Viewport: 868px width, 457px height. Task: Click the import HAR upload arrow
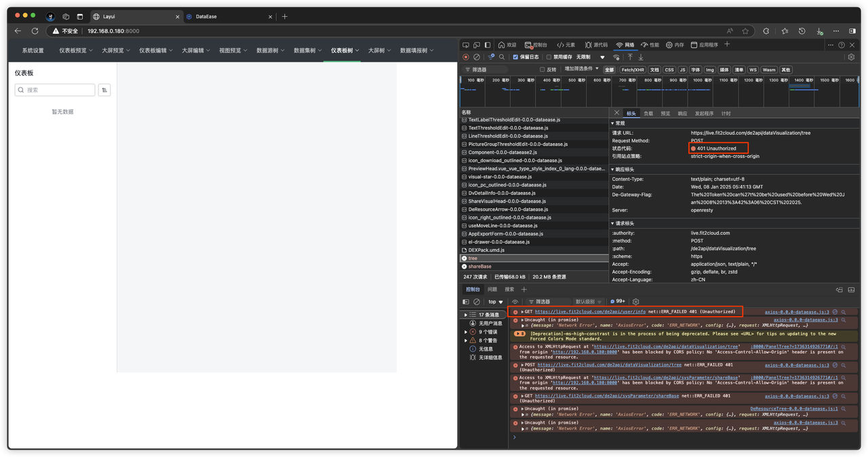tap(629, 57)
